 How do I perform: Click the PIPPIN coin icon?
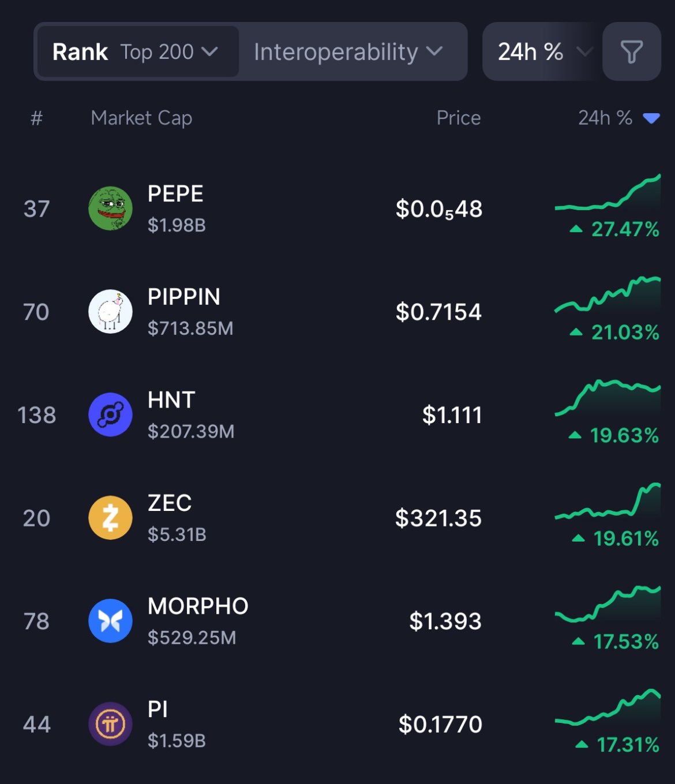click(x=110, y=312)
